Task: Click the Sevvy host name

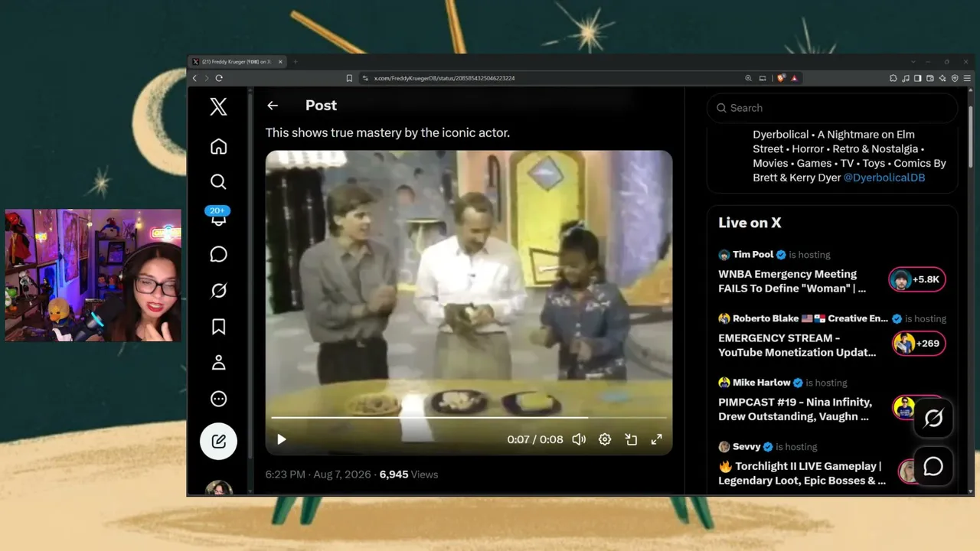Action: click(x=746, y=447)
